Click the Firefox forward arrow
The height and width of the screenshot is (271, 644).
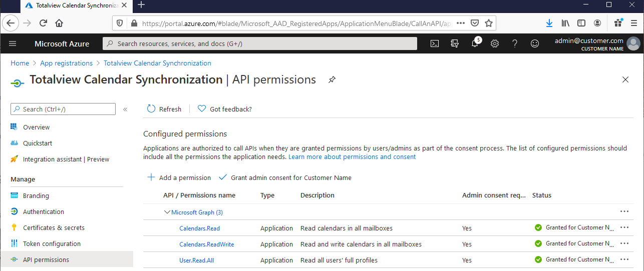(x=27, y=23)
